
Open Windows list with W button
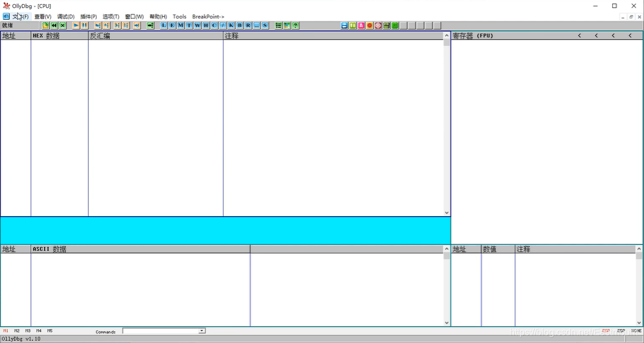(198, 25)
